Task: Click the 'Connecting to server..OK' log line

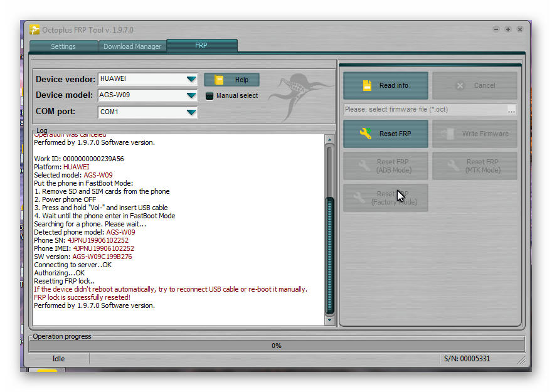Action: point(73,265)
